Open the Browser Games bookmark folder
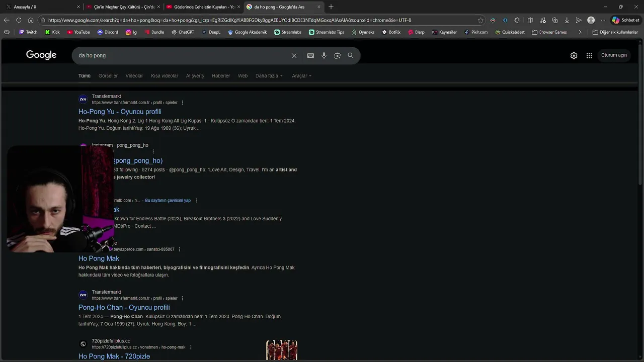Viewport: 644px width, 362px height. (x=549, y=32)
